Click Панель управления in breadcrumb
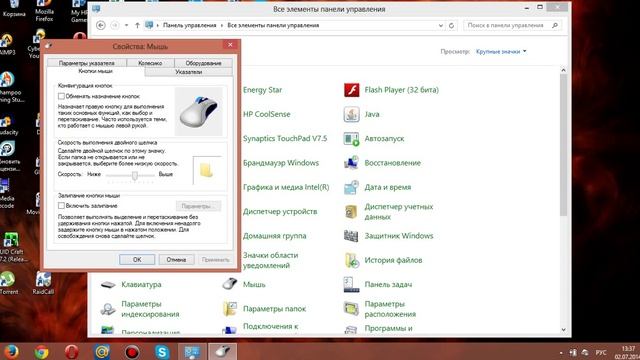The image size is (640, 360). [x=189, y=25]
